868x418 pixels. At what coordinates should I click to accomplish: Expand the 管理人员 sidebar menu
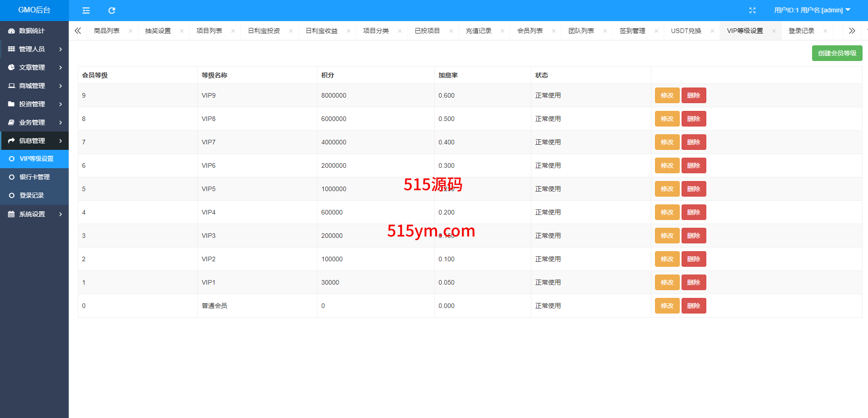pos(34,49)
